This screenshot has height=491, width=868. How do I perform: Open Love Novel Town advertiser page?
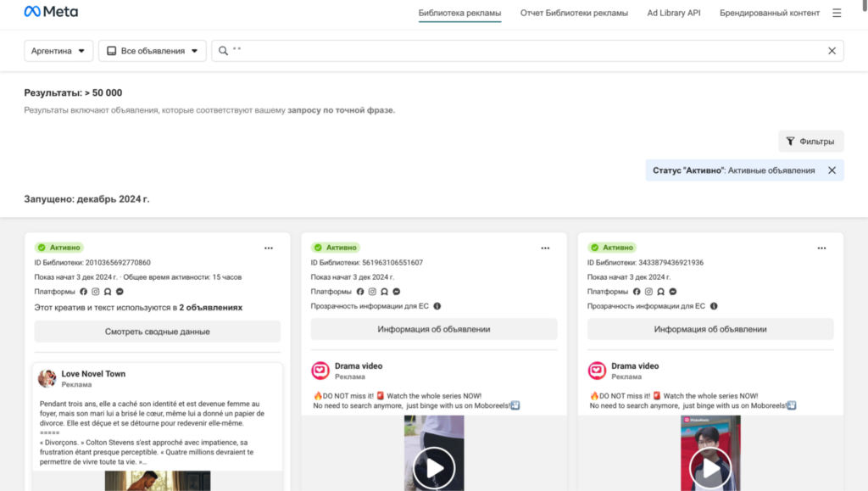pyautogui.click(x=93, y=374)
